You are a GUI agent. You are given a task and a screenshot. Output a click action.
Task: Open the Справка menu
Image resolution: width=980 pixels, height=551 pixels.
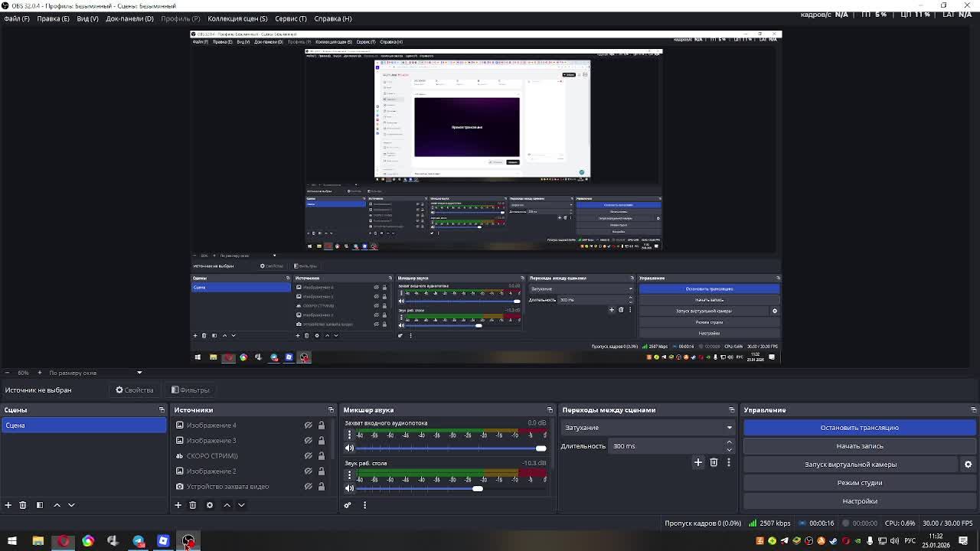(333, 18)
